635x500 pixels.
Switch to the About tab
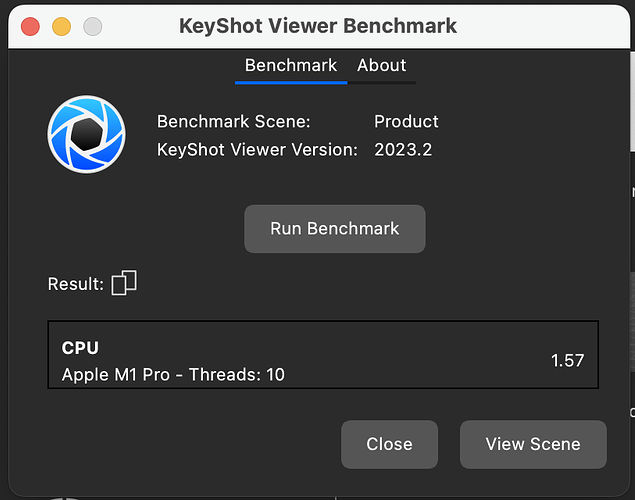(x=381, y=65)
